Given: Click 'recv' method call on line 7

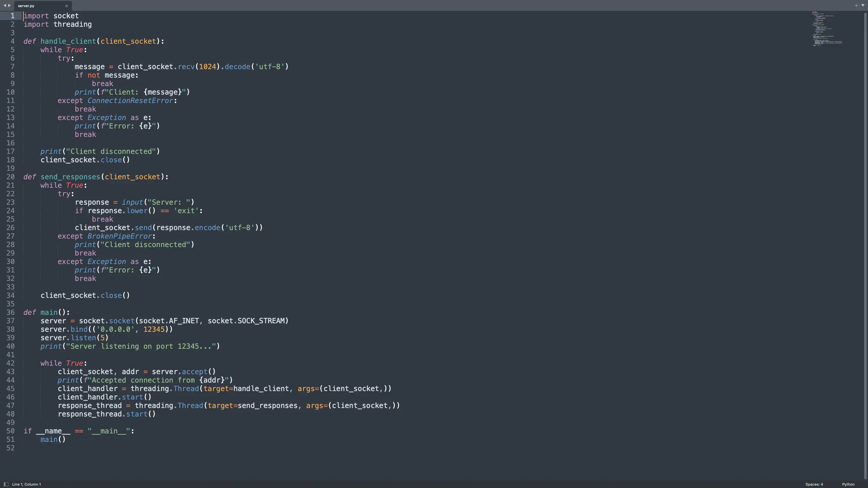Looking at the screenshot, I should tap(186, 67).
